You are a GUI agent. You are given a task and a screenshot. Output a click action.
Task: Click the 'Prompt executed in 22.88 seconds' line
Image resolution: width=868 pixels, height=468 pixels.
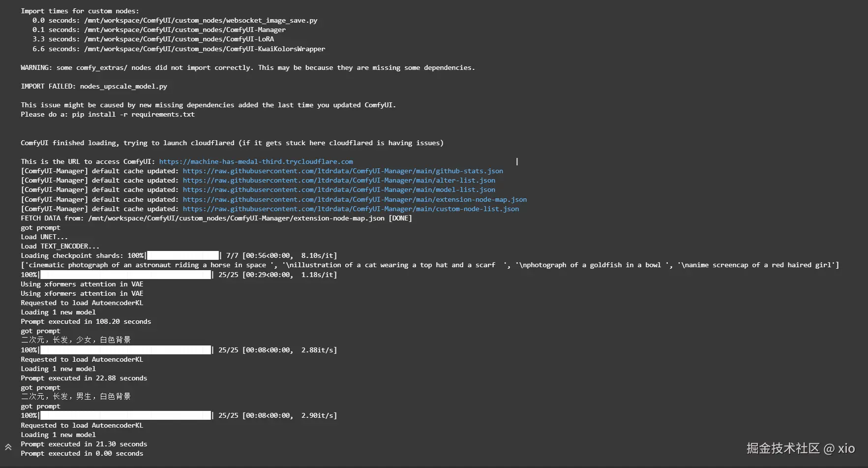tap(84, 378)
